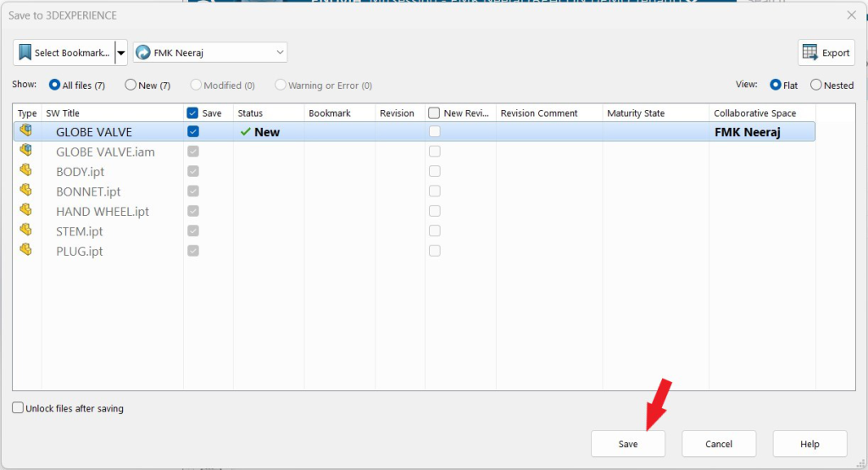The height and width of the screenshot is (470, 868).
Task: Click the BODY.ipt part icon
Action: pos(25,170)
